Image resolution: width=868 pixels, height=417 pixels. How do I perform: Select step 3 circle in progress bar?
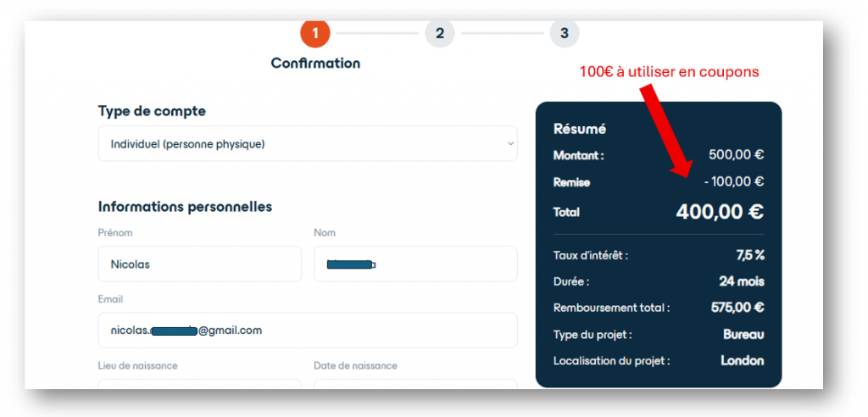coord(564,33)
